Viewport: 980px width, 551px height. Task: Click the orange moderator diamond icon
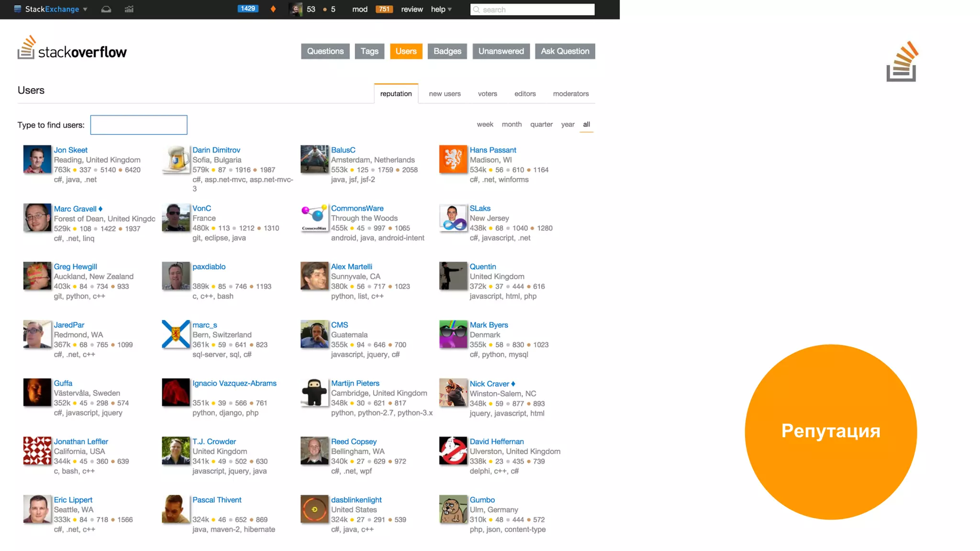click(273, 9)
